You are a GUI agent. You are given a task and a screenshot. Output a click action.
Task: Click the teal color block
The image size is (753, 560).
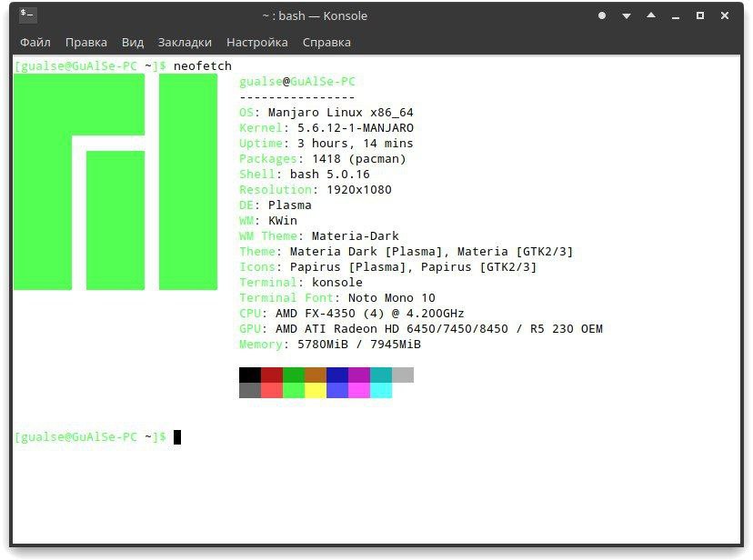click(381, 375)
